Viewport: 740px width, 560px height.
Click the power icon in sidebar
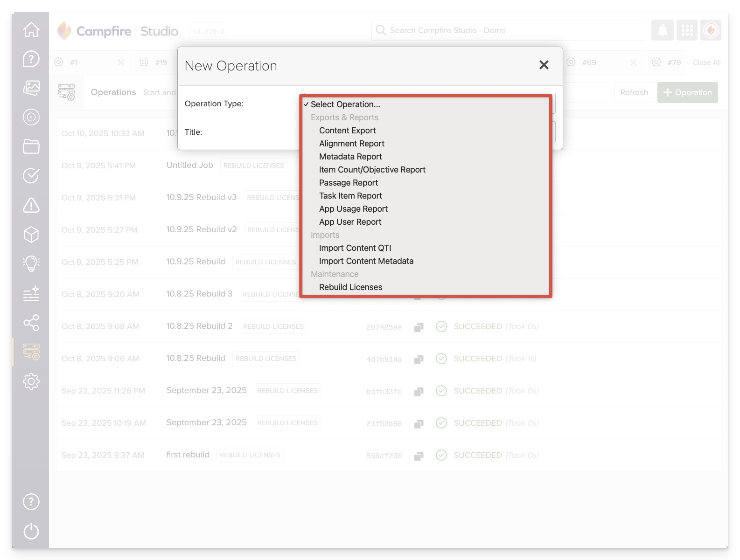click(x=31, y=531)
